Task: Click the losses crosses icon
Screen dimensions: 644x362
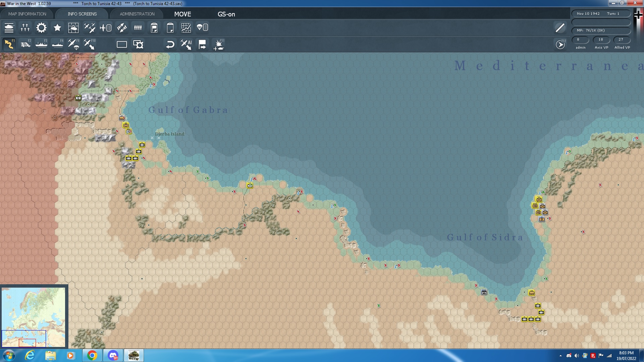Action: [x=25, y=28]
